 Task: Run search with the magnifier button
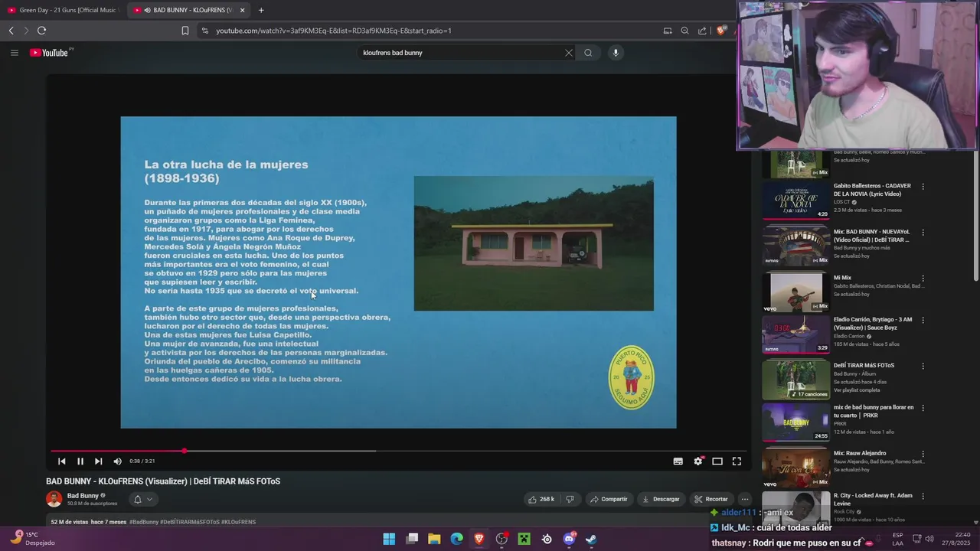coord(588,53)
